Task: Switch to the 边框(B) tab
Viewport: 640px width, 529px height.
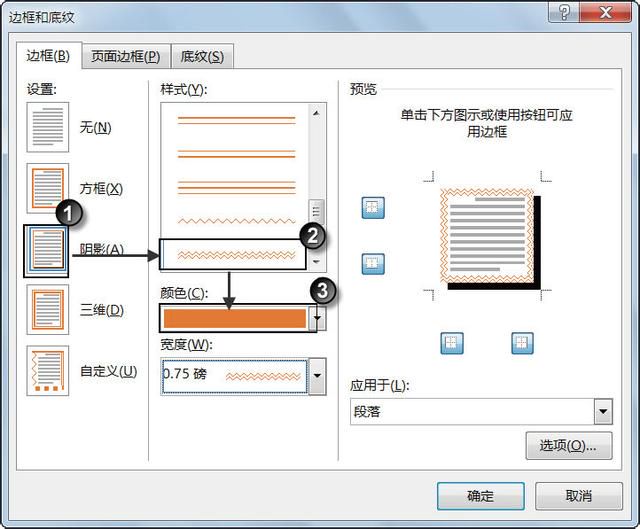Action: pyautogui.click(x=48, y=56)
